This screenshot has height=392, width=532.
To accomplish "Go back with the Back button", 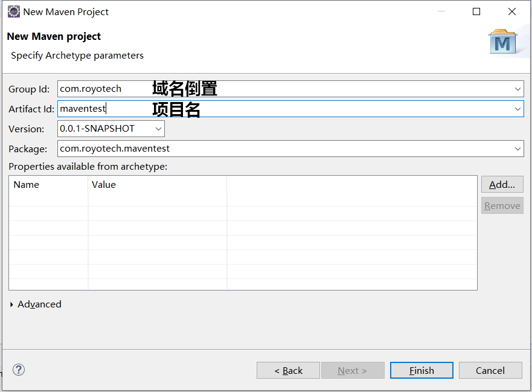I will click(x=288, y=370).
